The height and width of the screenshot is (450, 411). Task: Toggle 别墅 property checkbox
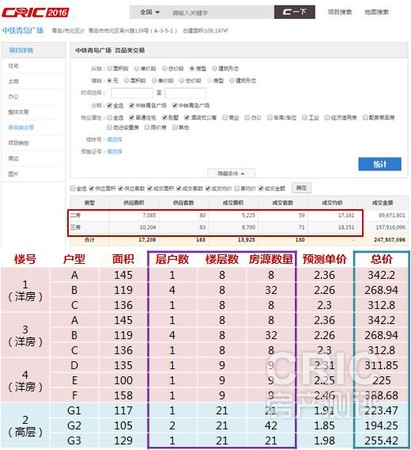click(165, 117)
